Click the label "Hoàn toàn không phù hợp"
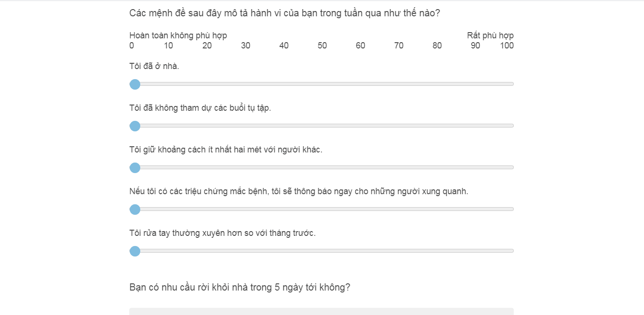The image size is (644, 315). [x=178, y=35]
